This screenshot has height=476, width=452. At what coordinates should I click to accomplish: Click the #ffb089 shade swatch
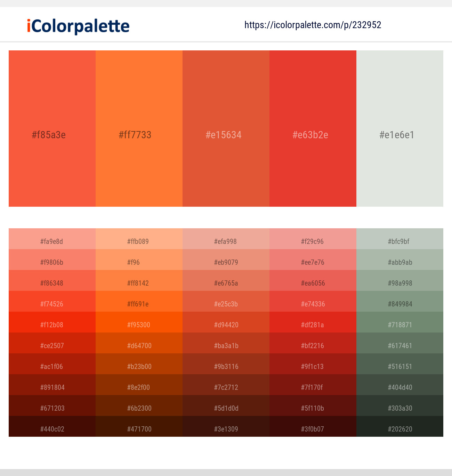(139, 241)
